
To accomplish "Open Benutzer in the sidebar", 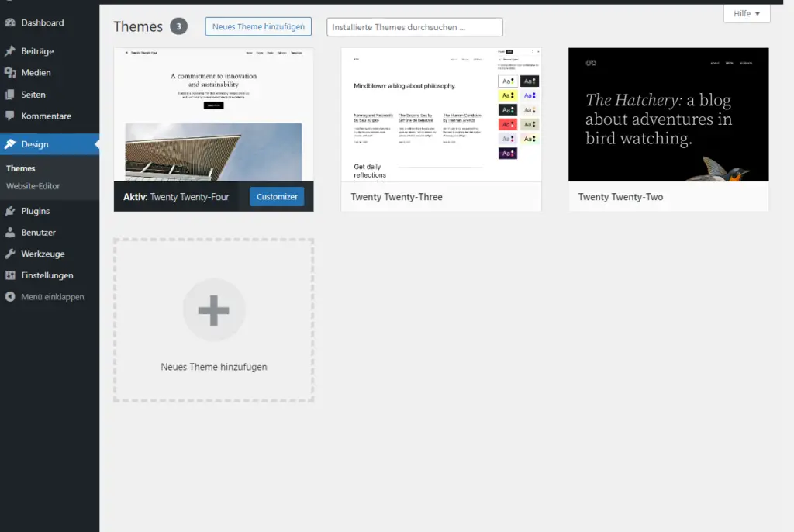I will click(x=50, y=232).
